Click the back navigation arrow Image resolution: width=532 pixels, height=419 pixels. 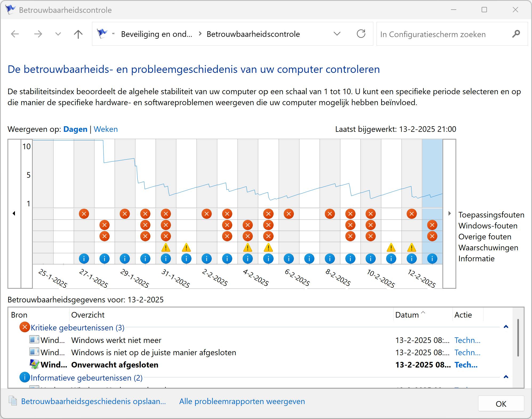coord(15,34)
